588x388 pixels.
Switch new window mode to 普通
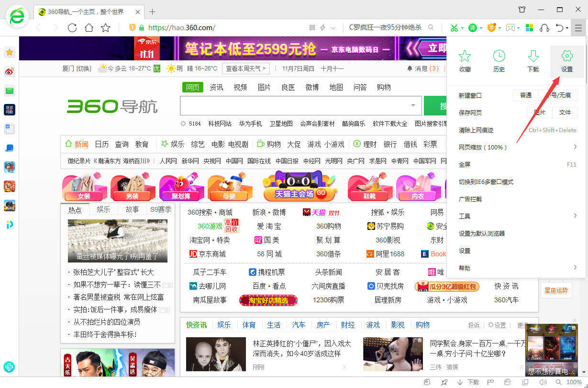pos(525,95)
